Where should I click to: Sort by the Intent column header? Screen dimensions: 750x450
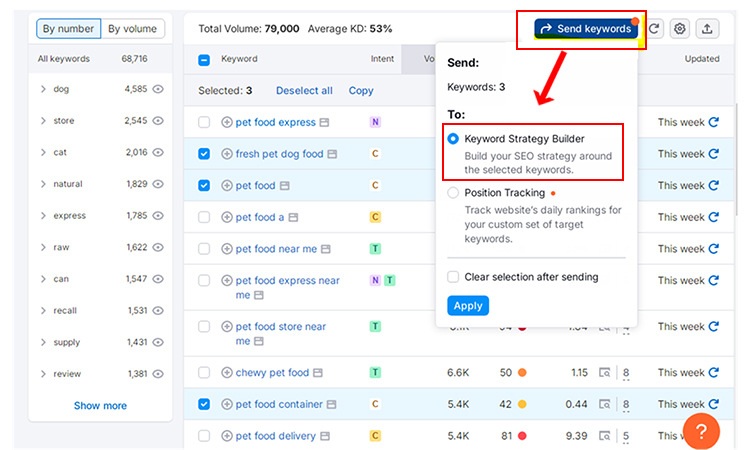point(382,59)
